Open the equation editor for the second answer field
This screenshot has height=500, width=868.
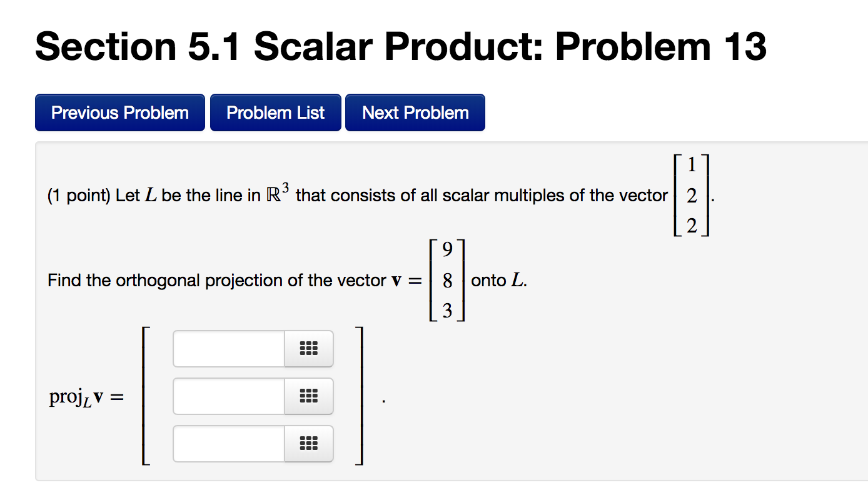309,396
